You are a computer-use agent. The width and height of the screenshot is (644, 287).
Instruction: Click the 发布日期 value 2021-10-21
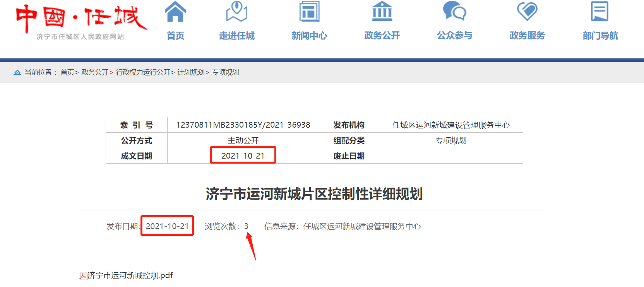pos(167,226)
